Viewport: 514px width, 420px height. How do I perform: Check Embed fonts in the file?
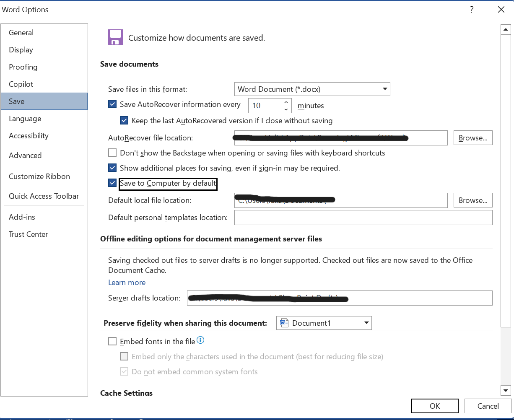(112, 342)
